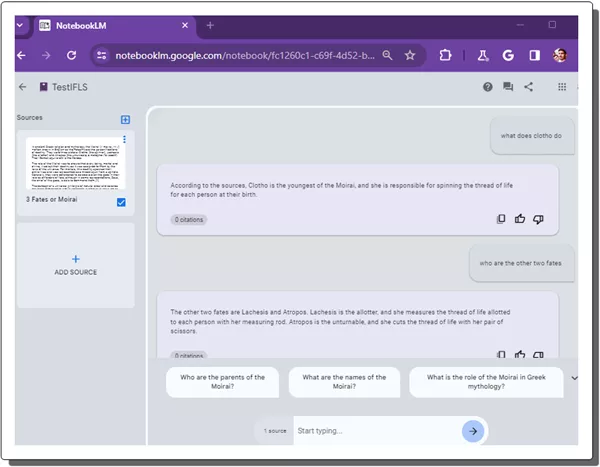This screenshot has height=467, width=600.
Task: Open the browser extensions puzzle icon
Action: 445,56
